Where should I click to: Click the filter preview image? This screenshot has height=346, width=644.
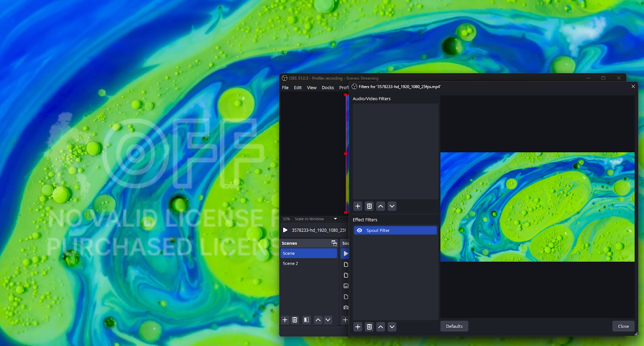point(537,207)
